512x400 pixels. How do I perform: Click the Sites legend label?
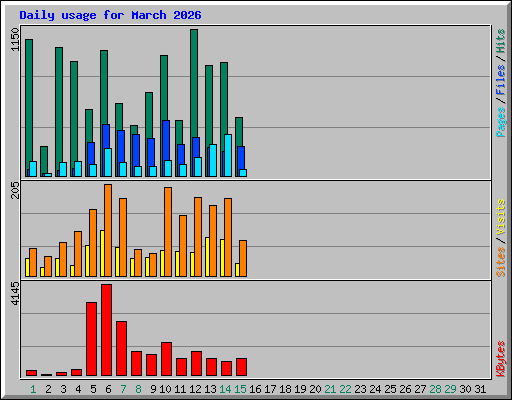point(500,262)
